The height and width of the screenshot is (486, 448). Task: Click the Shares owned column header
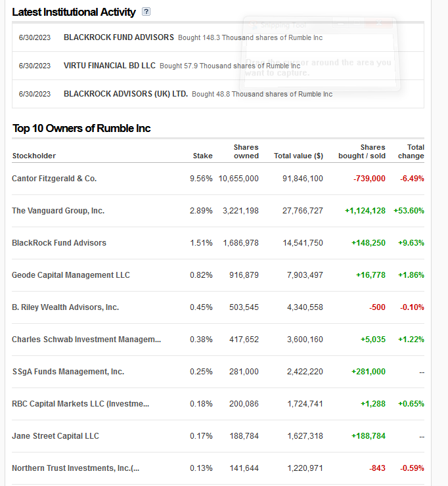[x=246, y=152]
